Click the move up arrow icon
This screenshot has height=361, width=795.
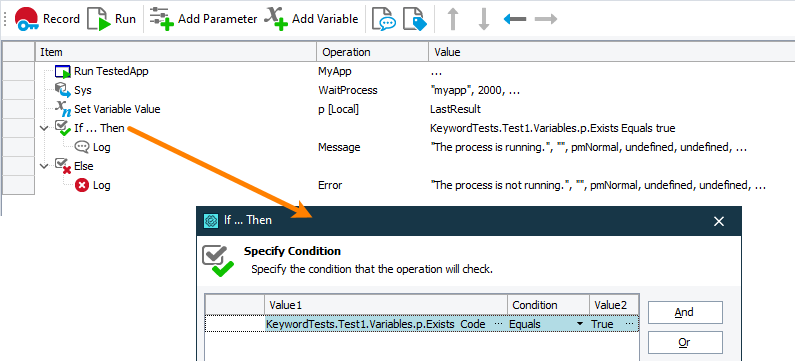click(453, 19)
